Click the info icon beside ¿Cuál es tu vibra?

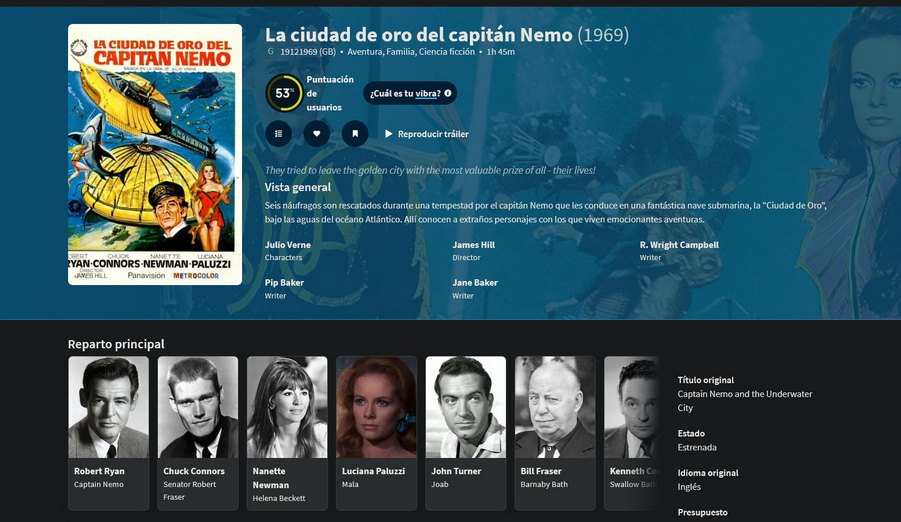tap(448, 93)
